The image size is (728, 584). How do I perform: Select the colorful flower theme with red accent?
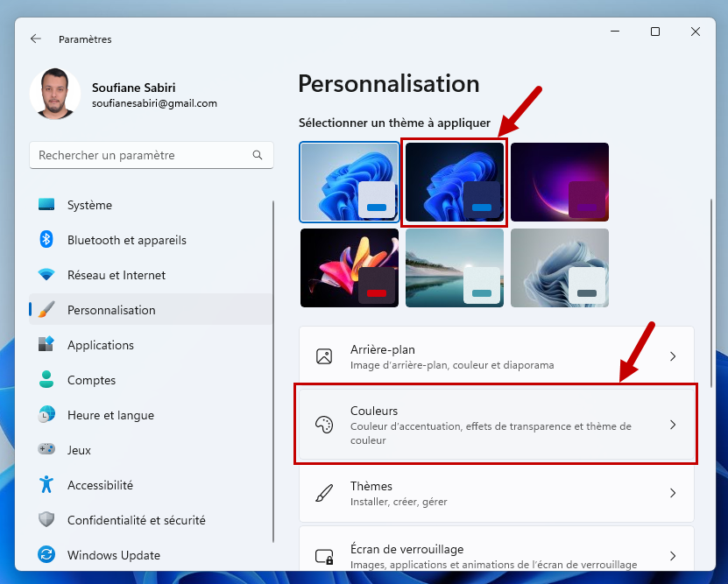coord(350,268)
